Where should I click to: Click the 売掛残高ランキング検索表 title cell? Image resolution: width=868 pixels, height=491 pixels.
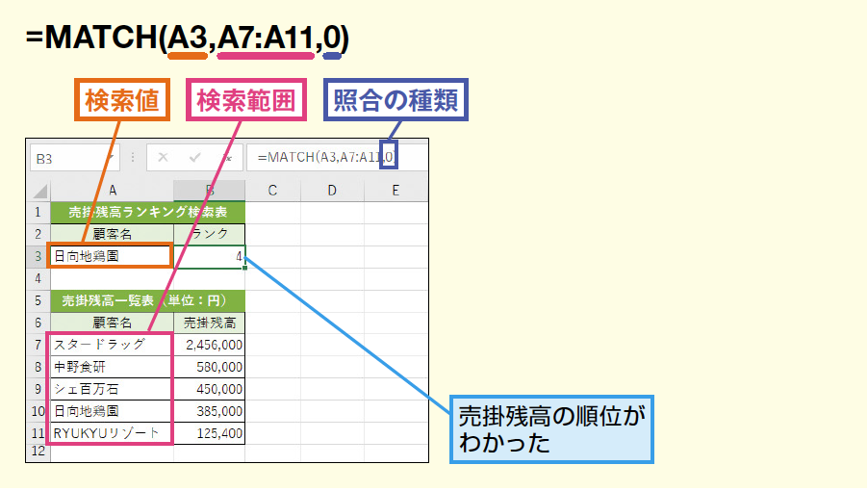point(147,212)
